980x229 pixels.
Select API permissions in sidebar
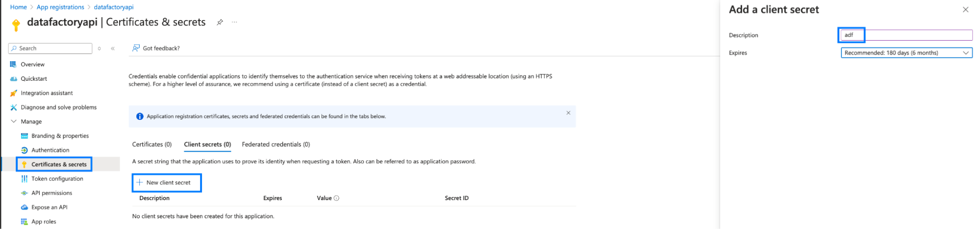tap(51, 193)
